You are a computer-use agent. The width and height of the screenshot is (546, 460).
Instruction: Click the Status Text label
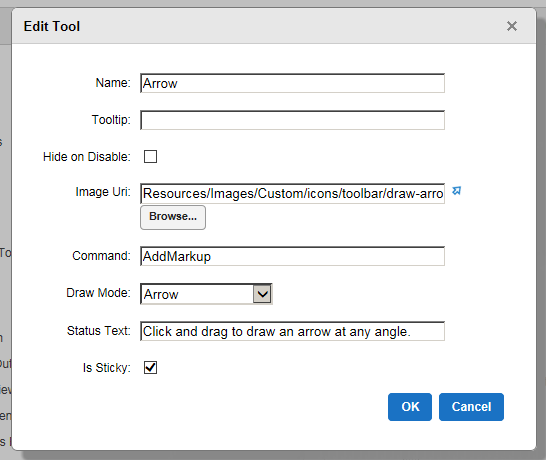pos(99,330)
